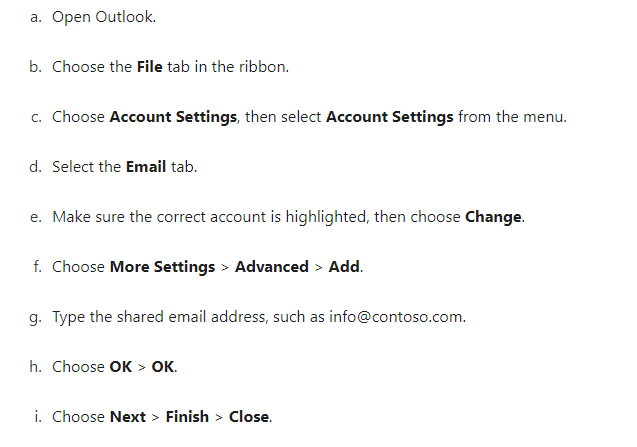Click the bold 'File' word
The width and height of the screenshot is (637, 447).
pos(150,67)
